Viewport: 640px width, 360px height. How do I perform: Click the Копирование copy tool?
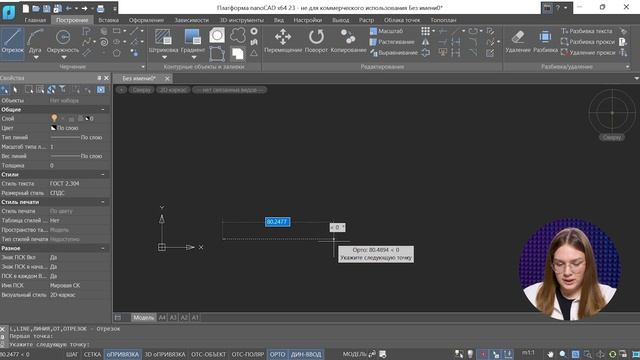click(x=348, y=41)
